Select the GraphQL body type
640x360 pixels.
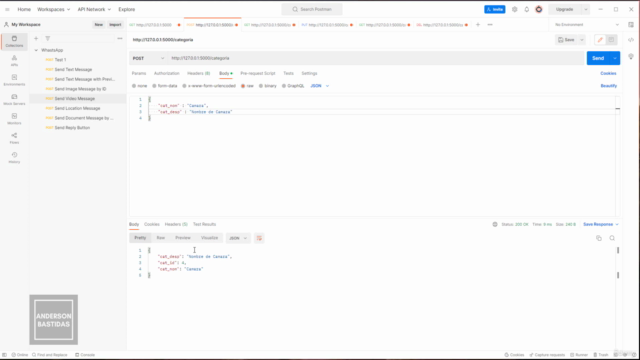coord(293,86)
